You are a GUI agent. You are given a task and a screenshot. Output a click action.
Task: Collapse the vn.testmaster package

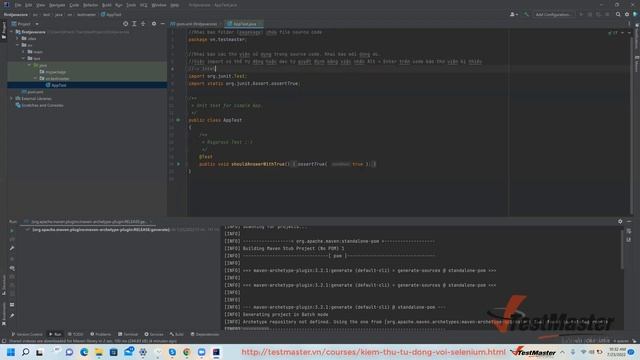[36, 78]
